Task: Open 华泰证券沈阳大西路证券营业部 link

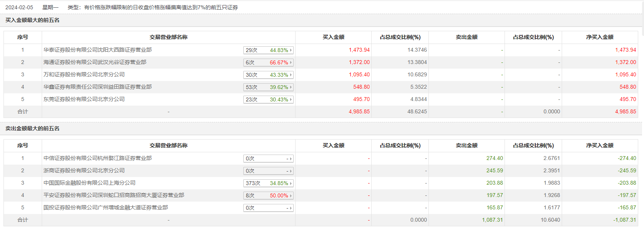Action: pos(97,50)
